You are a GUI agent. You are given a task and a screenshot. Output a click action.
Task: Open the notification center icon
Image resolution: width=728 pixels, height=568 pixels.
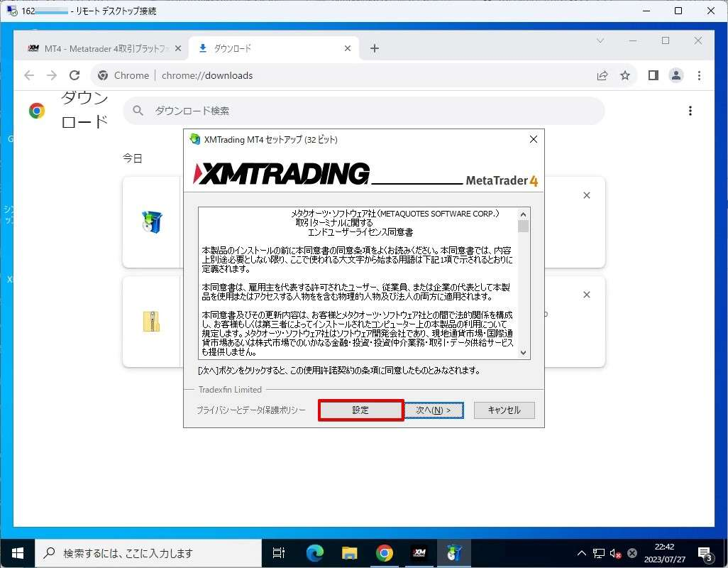pos(706,553)
